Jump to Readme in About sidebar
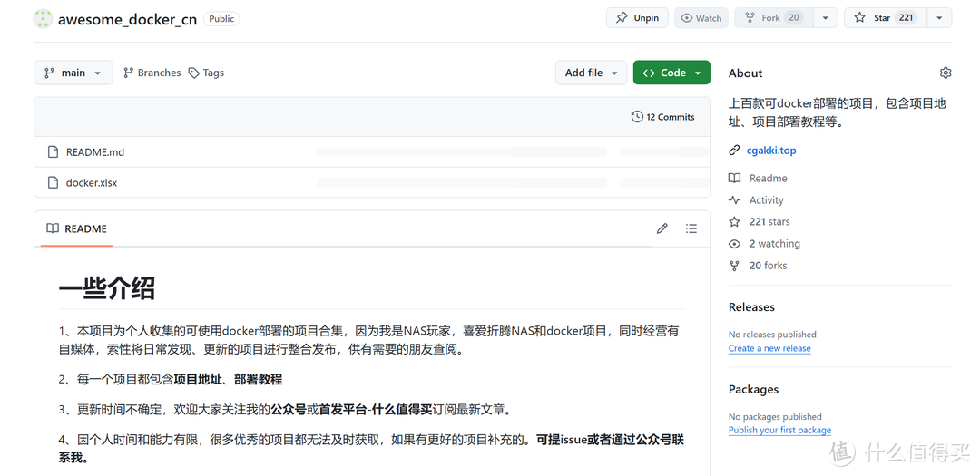Screen dimensions: 980x476 pos(769,178)
